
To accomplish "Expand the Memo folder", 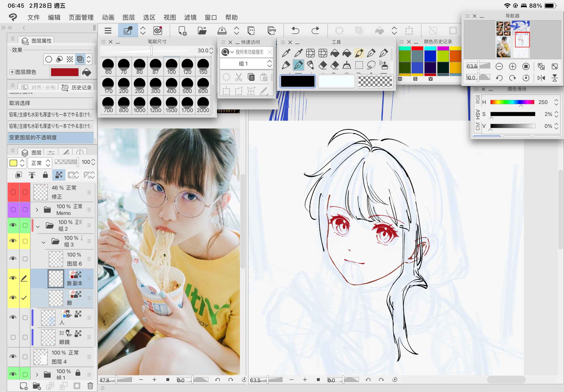I will tap(37, 210).
